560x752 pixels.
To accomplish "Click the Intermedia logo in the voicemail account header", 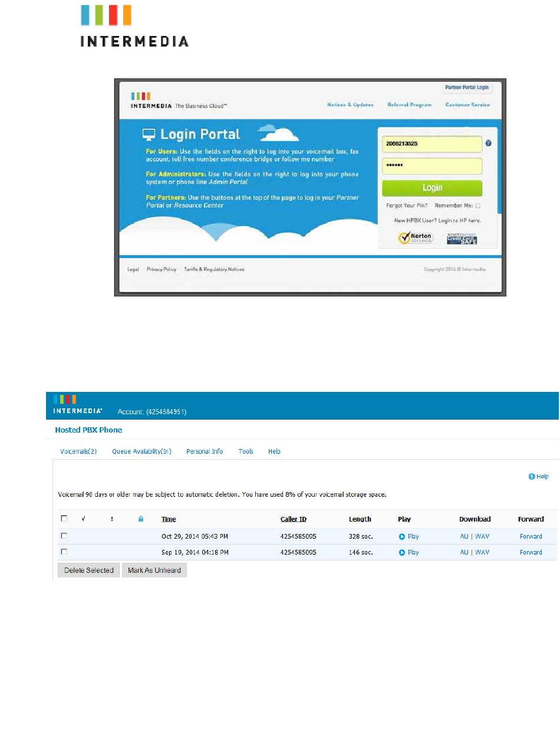I will pos(78,405).
